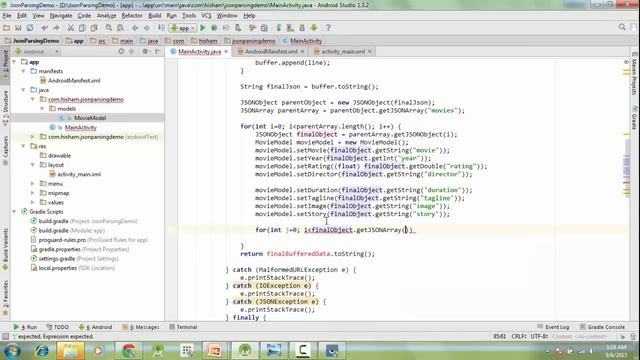Collapse the res folder
This screenshot has width=640, height=360.
click(24, 146)
